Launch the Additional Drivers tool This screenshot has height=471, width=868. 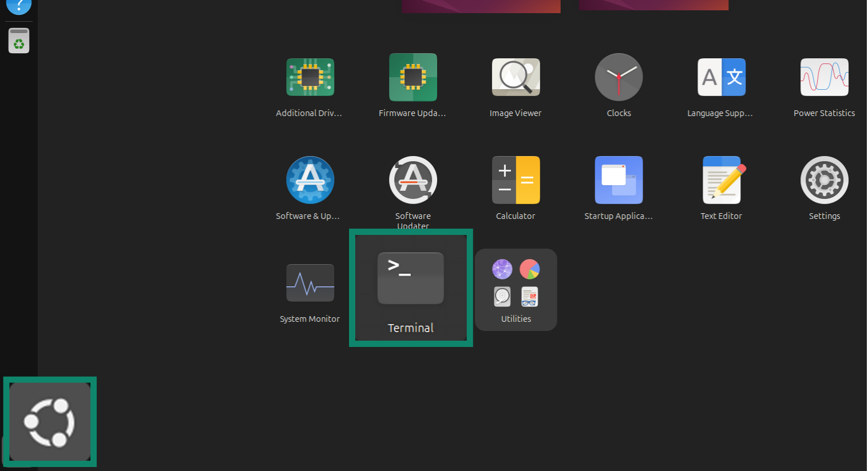[310, 77]
